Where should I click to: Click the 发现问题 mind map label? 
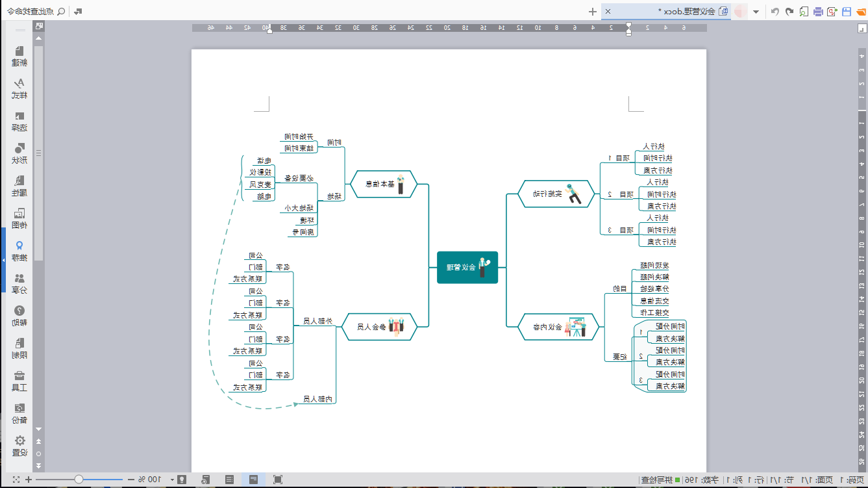pos(656,265)
